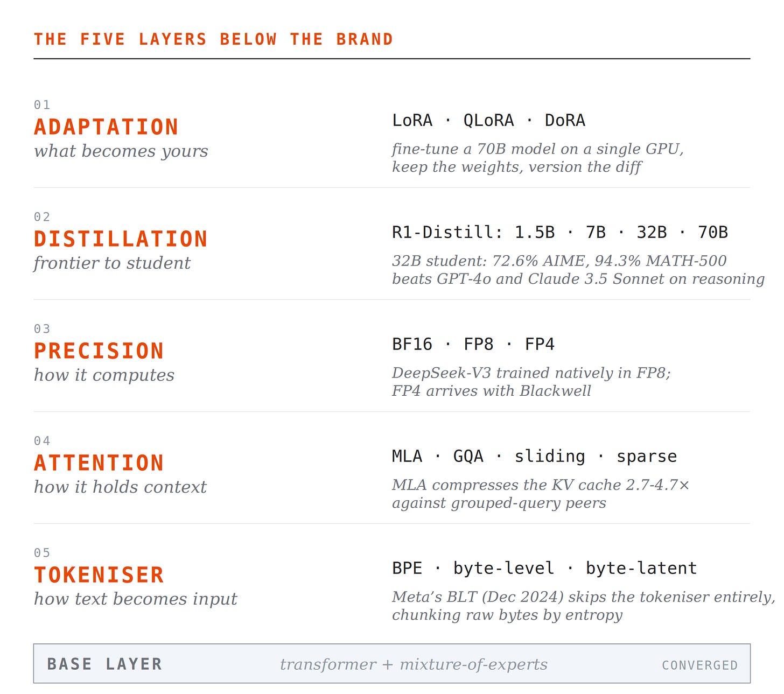Click the DISTILLATION layer heading
784x694 pixels.
pyautogui.click(x=121, y=239)
